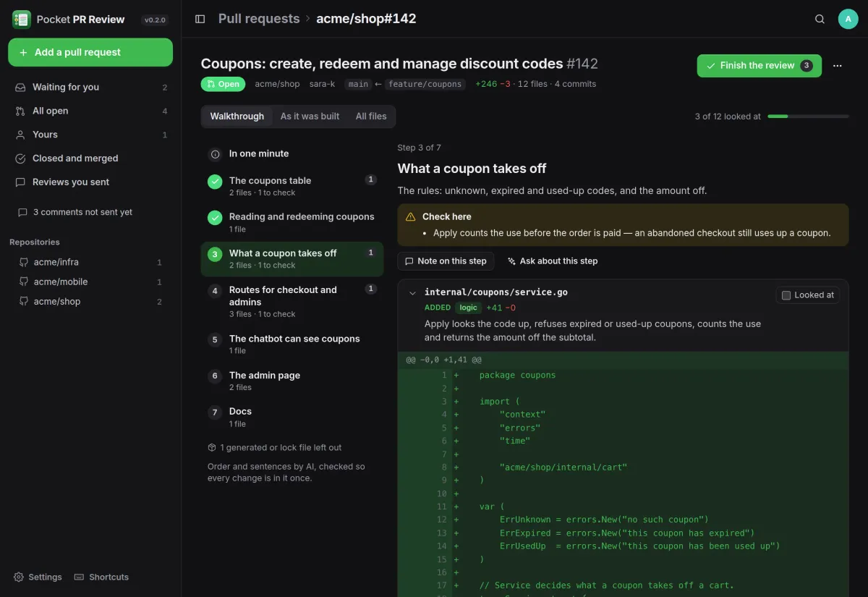Click the 12 files · 4 commits text
The height and width of the screenshot is (597, 868).
(x=557, y=84)
